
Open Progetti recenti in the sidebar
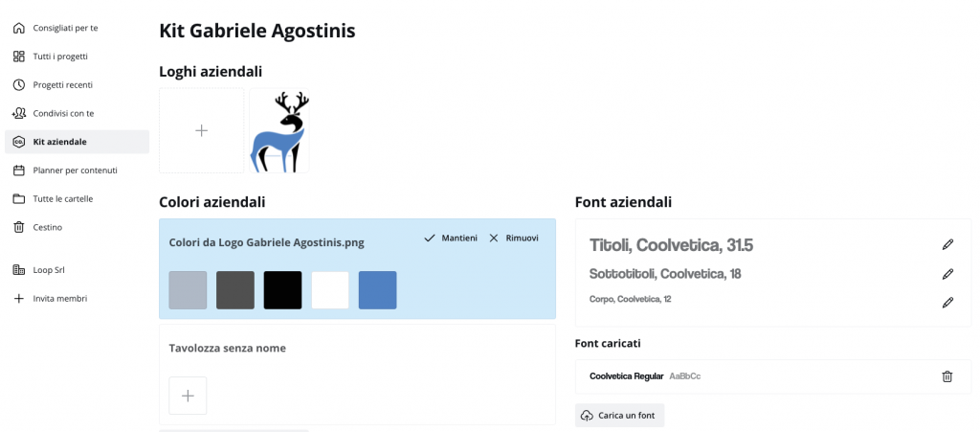tap(62, 85)
